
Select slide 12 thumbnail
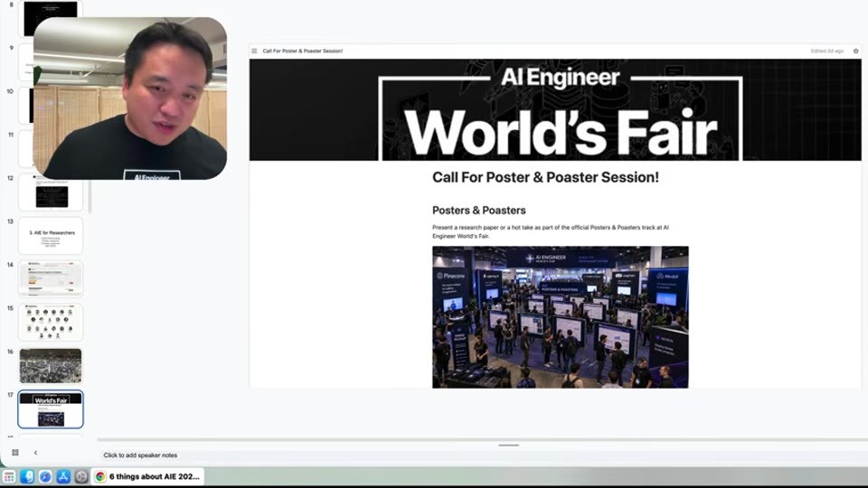(51, 192)
